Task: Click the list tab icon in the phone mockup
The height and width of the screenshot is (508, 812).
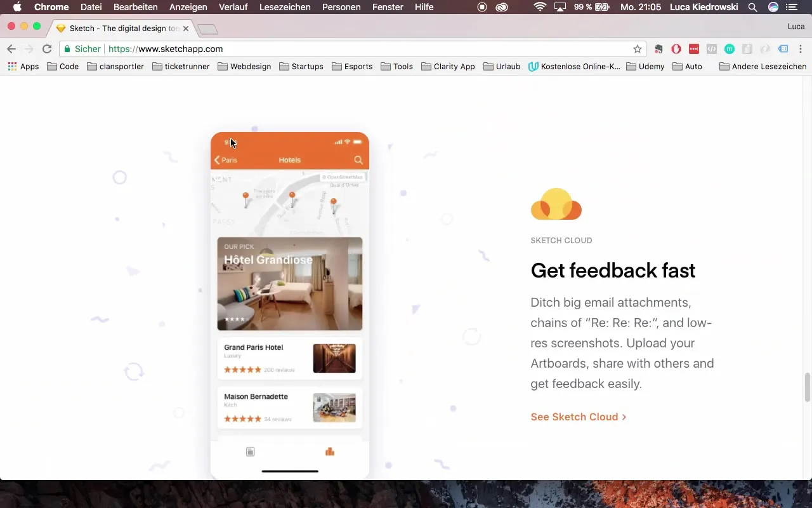Action: pyautogui.click(x=251, y=451)
